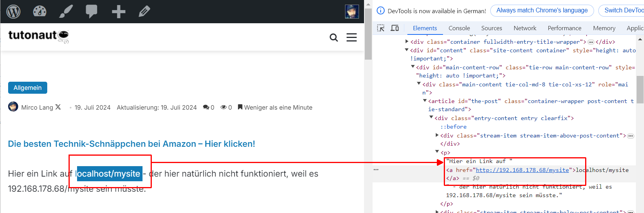This screenshot has height=213, width=644.
Task: Open the three-dot menu beside the selected node
Action: click(x=376, y=170)
